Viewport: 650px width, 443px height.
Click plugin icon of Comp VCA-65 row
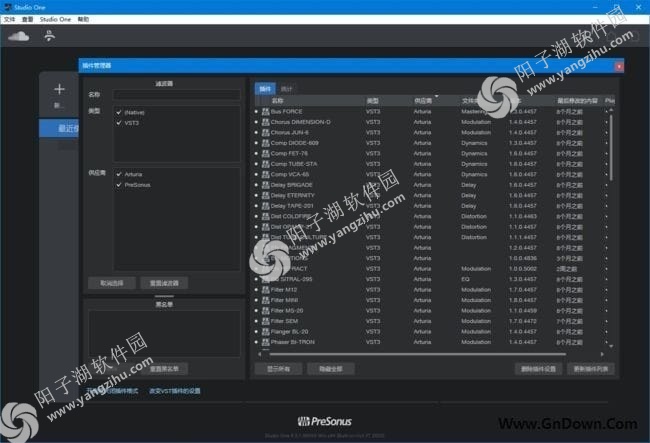[266, 174]
